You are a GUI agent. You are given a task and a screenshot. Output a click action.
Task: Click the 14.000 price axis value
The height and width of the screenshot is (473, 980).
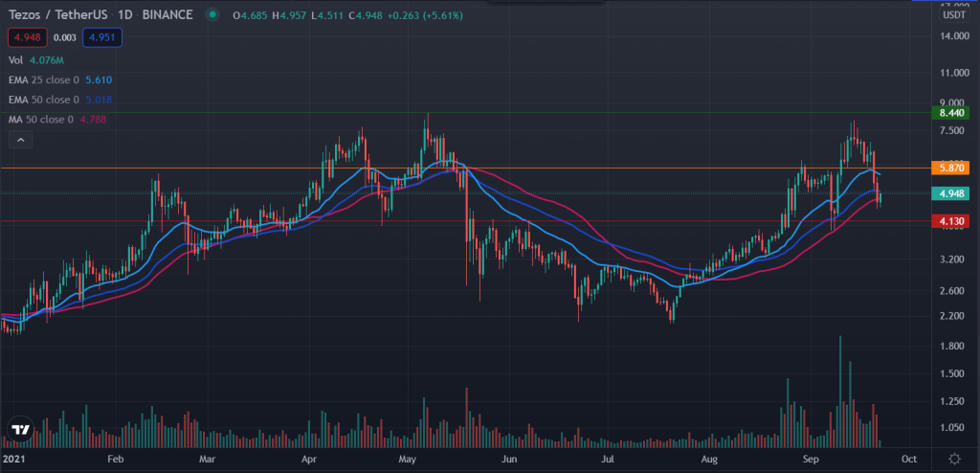[x=952, y=36]
